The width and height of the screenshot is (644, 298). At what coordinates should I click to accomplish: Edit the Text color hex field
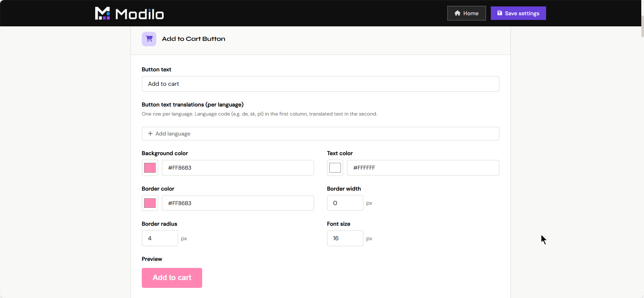(x=423, y=168)
